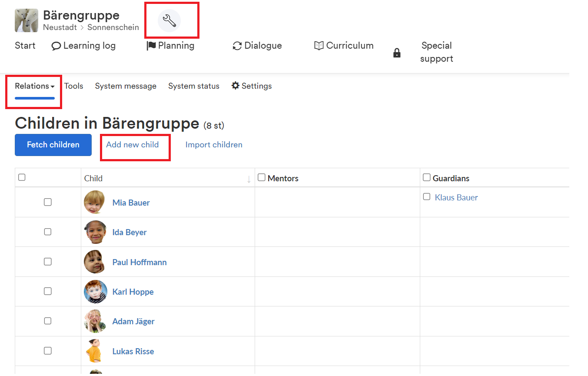Select the checkbox for Karl Hoppe's row

coord(48,291)
